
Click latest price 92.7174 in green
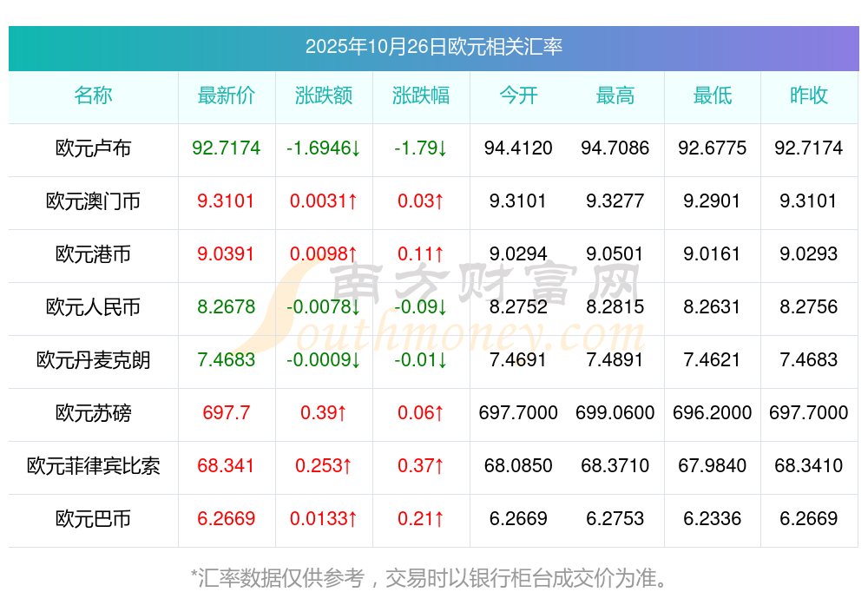click(226, 148)
